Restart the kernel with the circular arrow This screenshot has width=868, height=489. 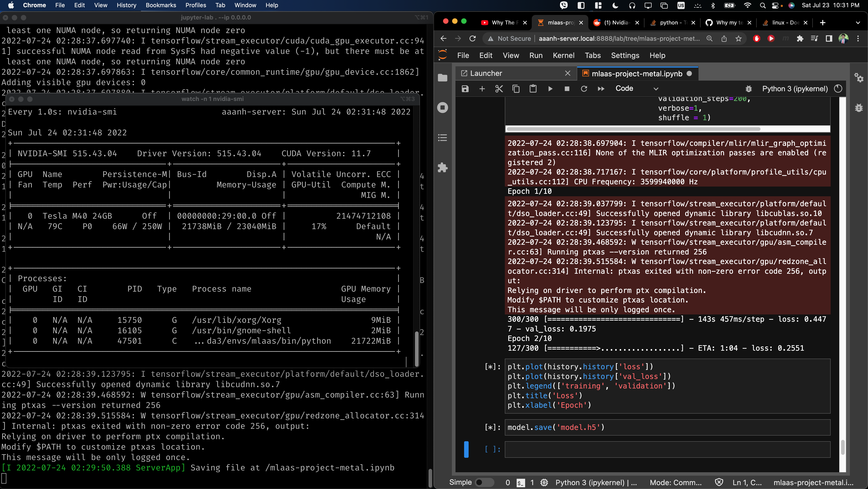[584, 89]
